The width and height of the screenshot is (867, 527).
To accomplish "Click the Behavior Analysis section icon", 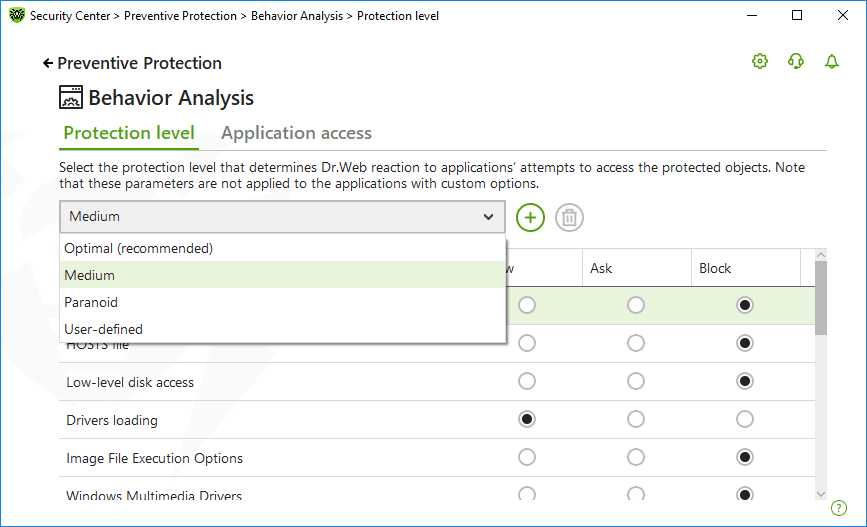I will pos(71,97).
